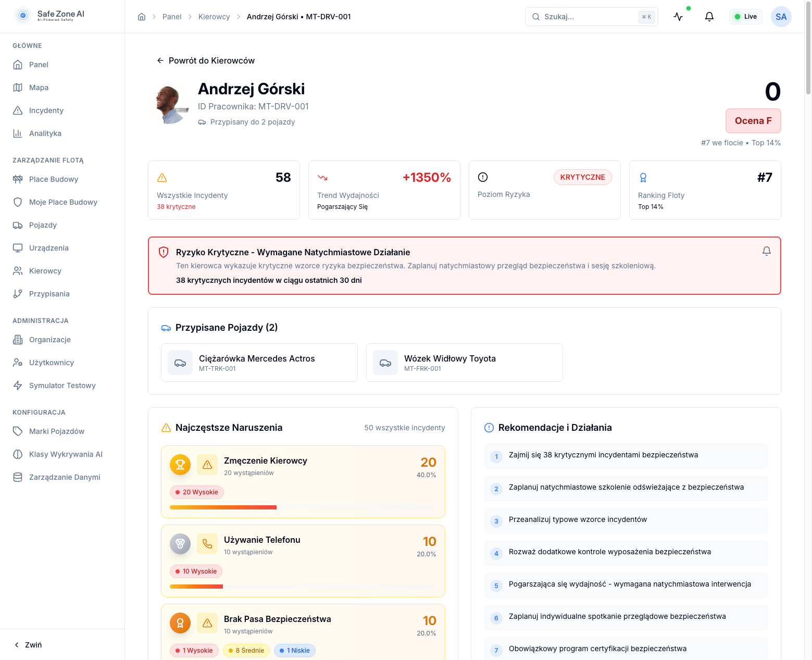Toggle the Live status indicator
Viewport: 812px width, 660px height.
745,17
